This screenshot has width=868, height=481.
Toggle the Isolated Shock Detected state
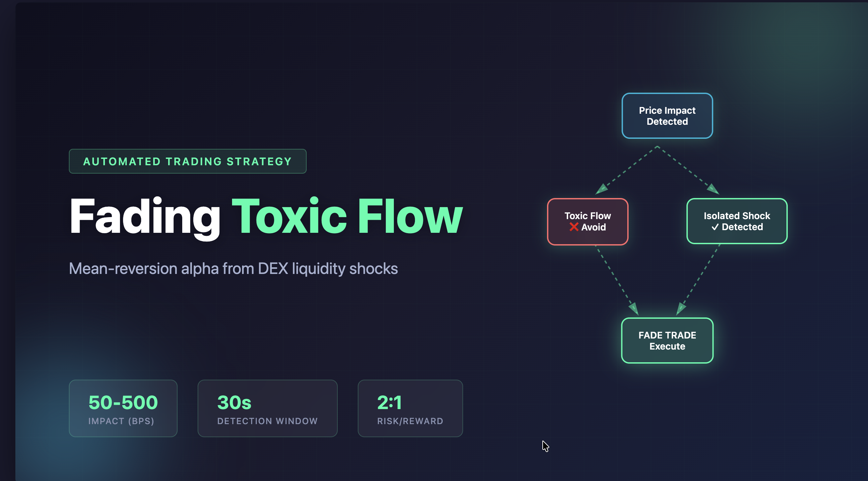(737, 221)
